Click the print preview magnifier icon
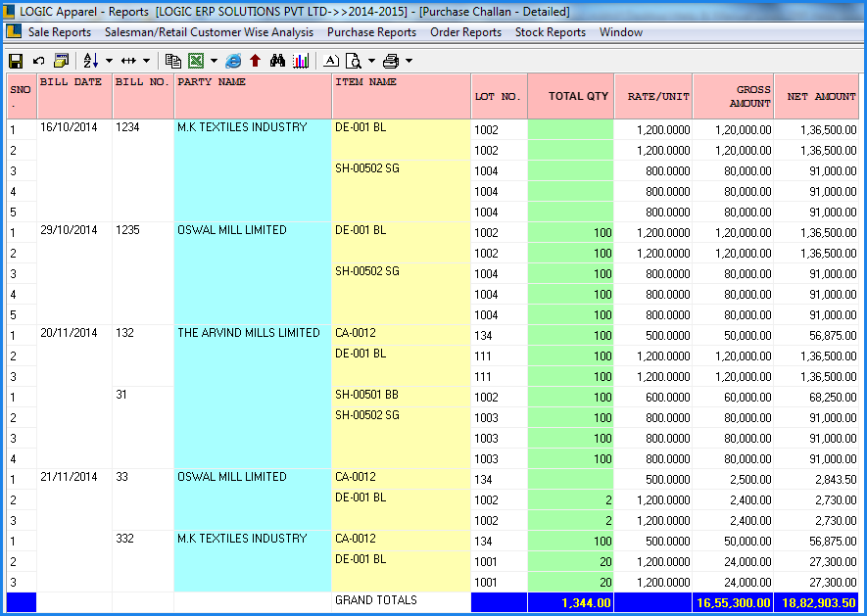The height and width of the screenshot is (616, 867). [354, 61]
